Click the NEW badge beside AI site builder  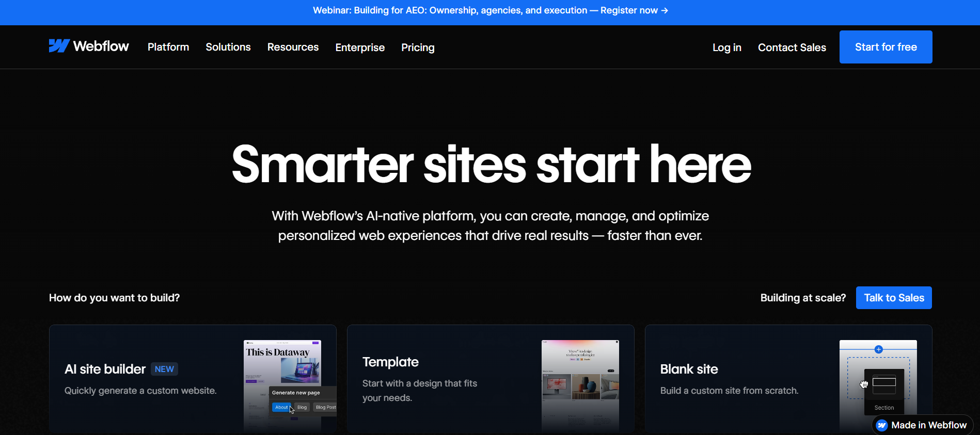tap(164, 369)
